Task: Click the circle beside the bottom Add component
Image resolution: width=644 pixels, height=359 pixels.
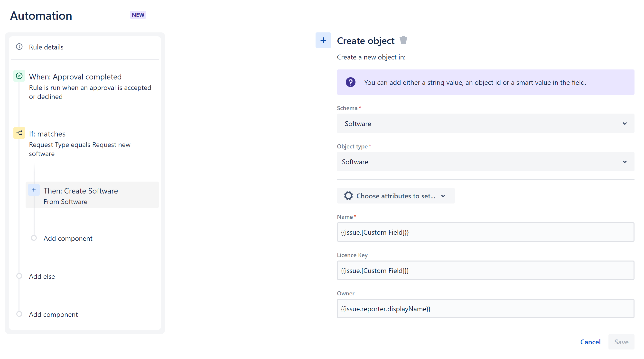Action: point(19,314)
